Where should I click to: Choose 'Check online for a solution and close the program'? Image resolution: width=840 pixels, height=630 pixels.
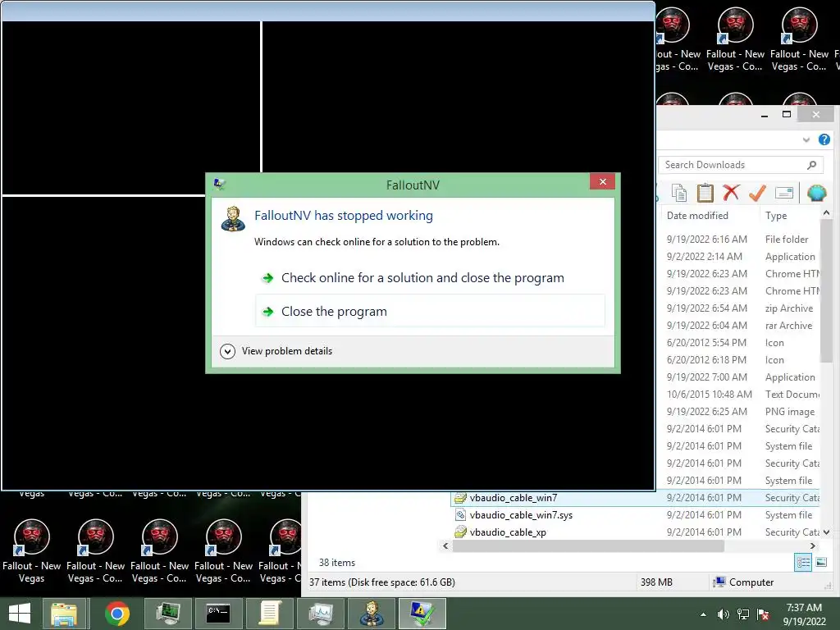(x=422, y=278)
